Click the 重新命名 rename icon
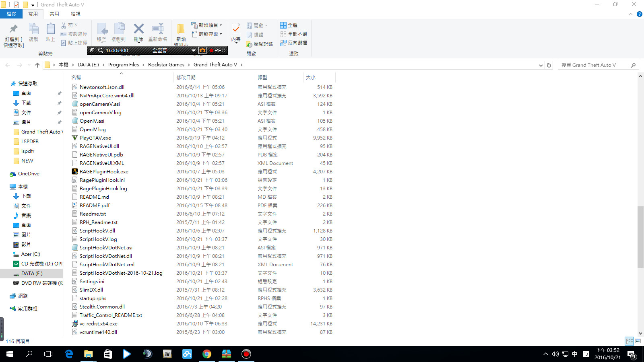The image size is (644, 362). [x=158, y=29]
